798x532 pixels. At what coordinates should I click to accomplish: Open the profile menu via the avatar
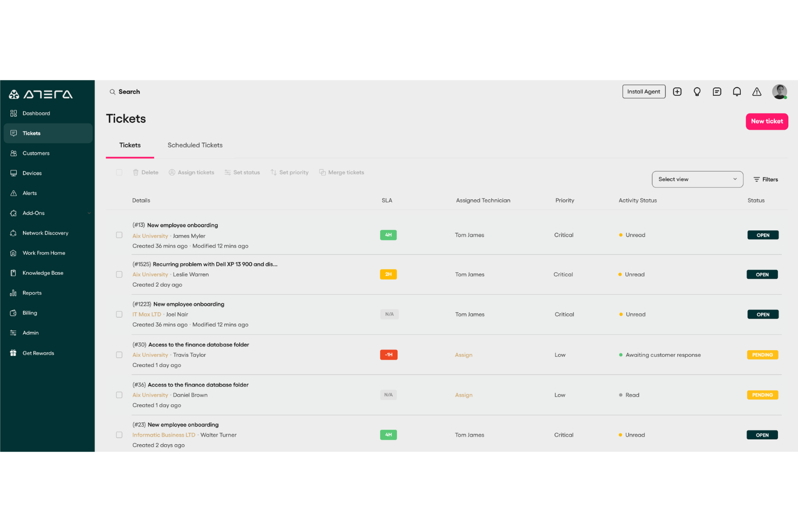click(x=779, y=92)
